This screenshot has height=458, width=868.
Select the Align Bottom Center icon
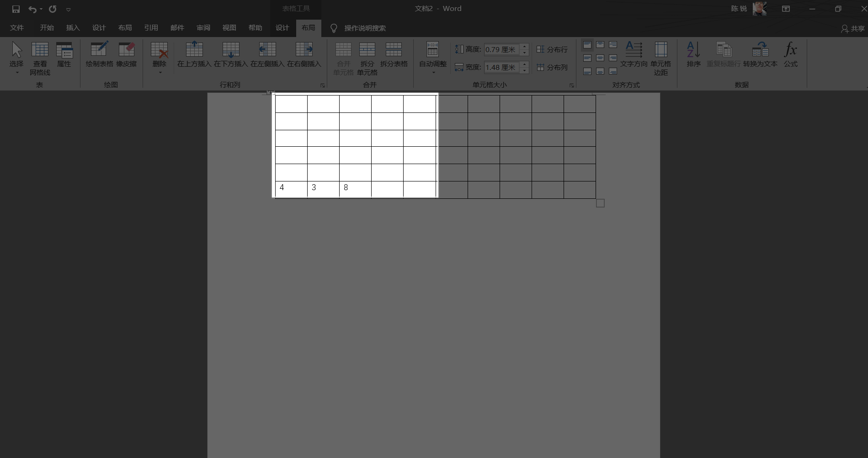[600, 71]
